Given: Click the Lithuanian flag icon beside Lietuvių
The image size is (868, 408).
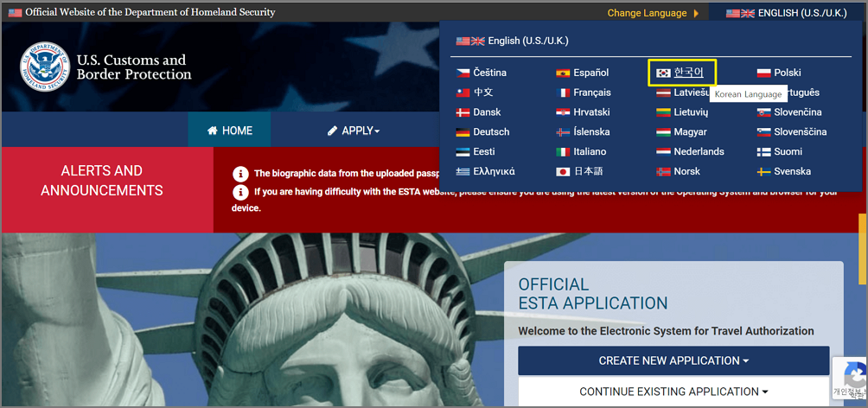Looking at the screenshot, I should point(663,112).
